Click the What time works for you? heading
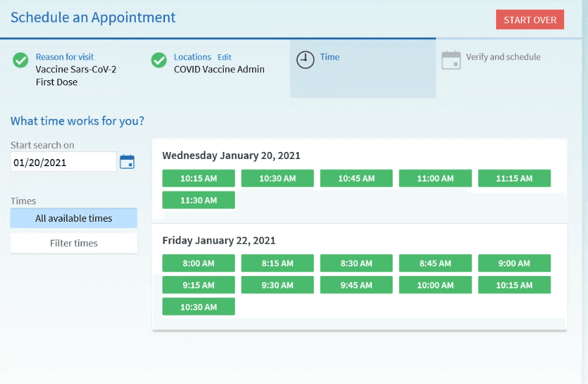588x384 pixels. click(x=77, y=121)
